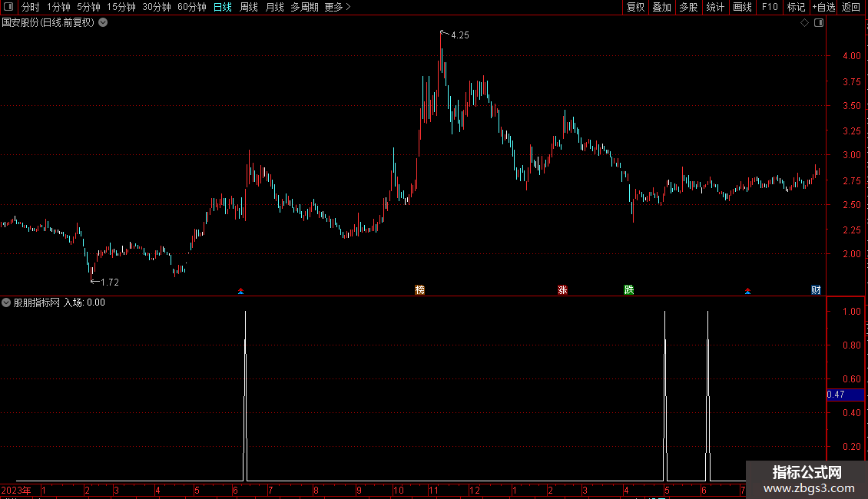Click the 国安股份(日线.前复权) chart title
Screen dimensions: 868x499
pyautogui.click(x=48, y=23)
